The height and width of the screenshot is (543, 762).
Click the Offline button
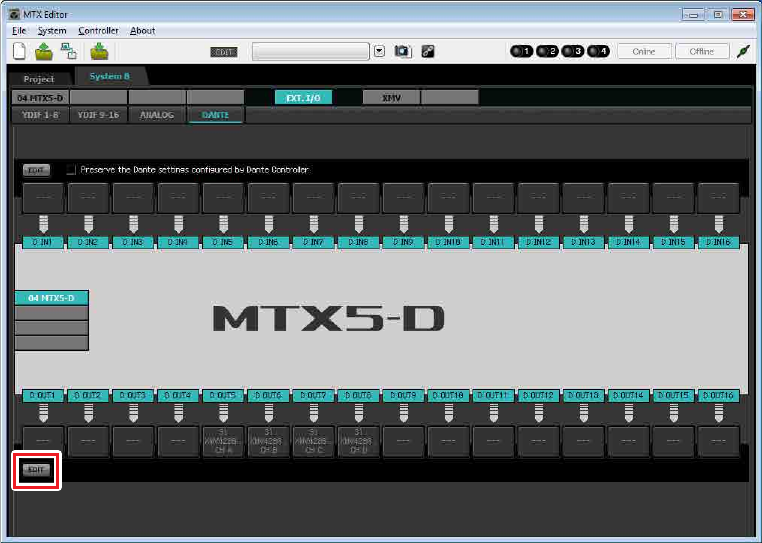pyautogui.click(x=702, y=51)
